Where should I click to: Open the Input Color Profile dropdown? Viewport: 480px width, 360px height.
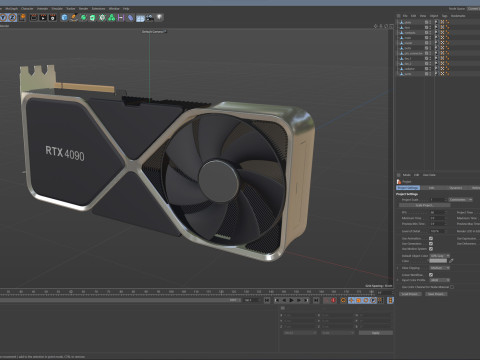pyautogui.click(x=439, y=280)
